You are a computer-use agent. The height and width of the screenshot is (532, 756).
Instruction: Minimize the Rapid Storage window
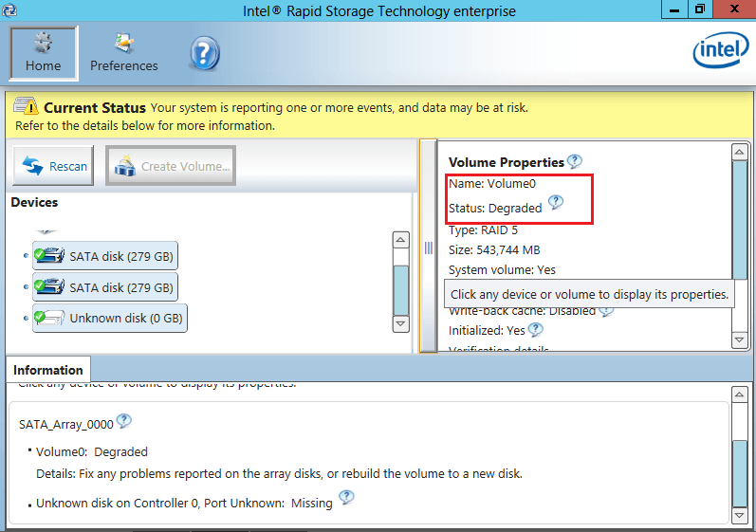674,9
